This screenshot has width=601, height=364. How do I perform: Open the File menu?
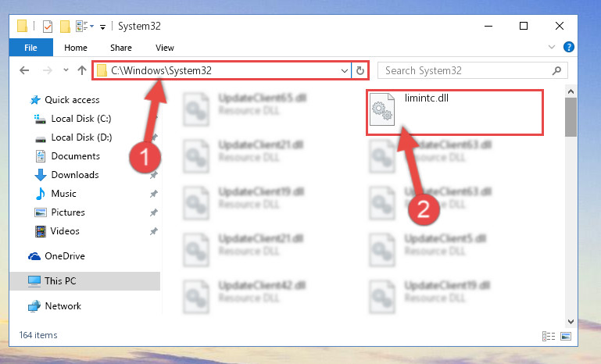tap(31, 48)
